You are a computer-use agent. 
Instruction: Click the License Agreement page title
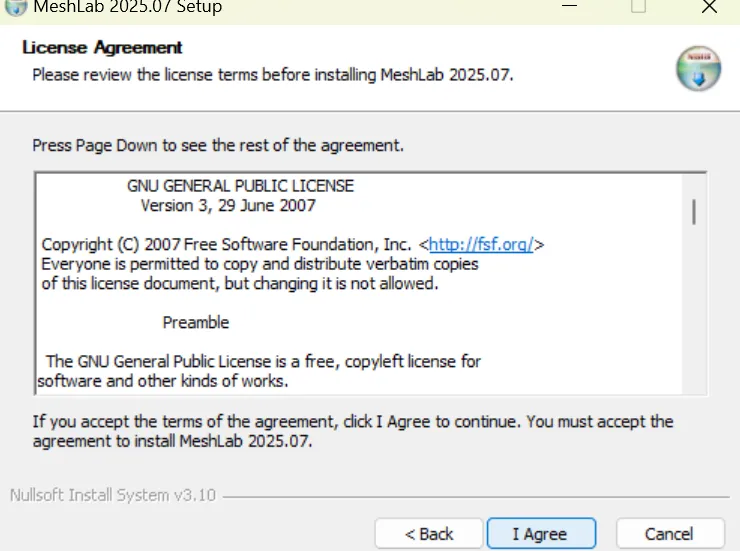pos(102,48)
